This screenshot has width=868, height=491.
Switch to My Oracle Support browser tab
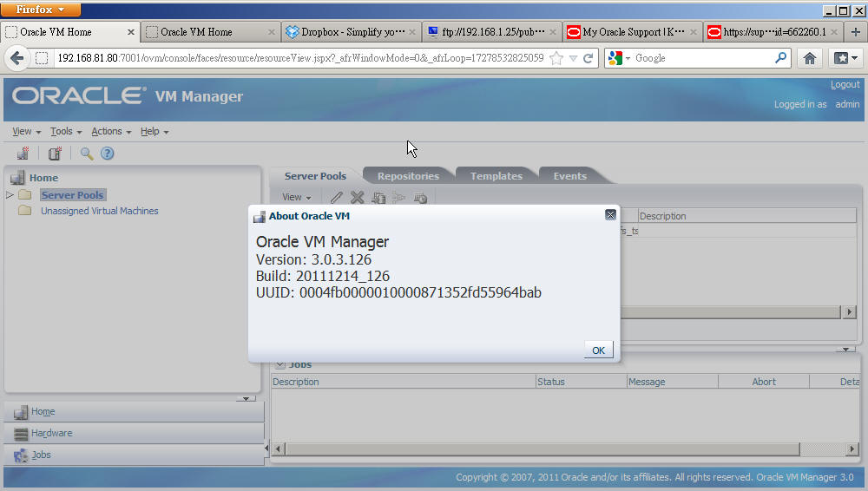[x=633, y=32]
